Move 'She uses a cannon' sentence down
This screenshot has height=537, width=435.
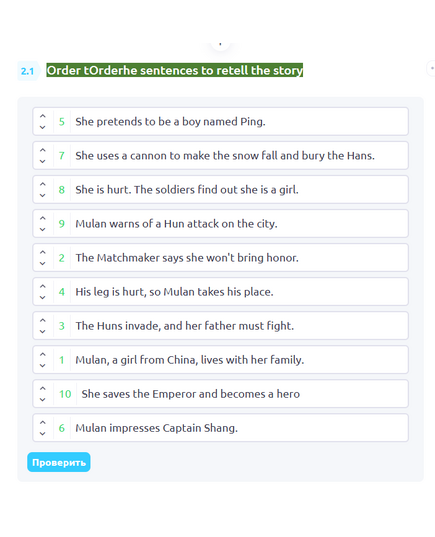click(x=42, y=161)
